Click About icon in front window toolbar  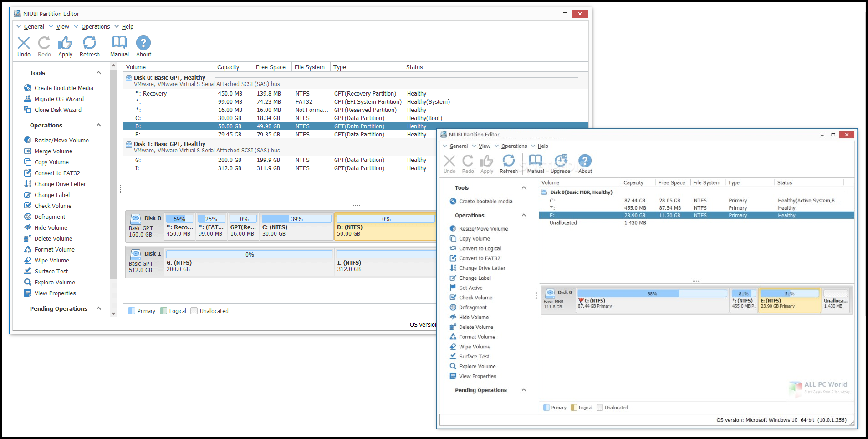[585, 161]
